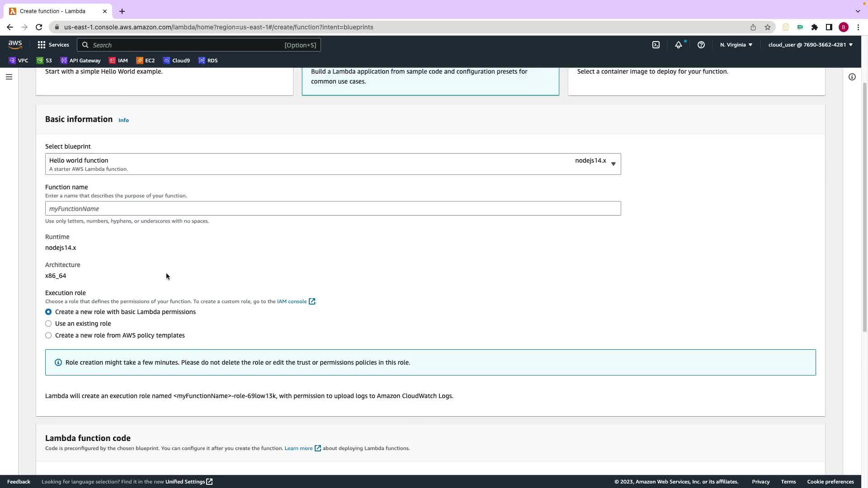
Task: Open the Services menu
Action: click(x=53, y=45)
